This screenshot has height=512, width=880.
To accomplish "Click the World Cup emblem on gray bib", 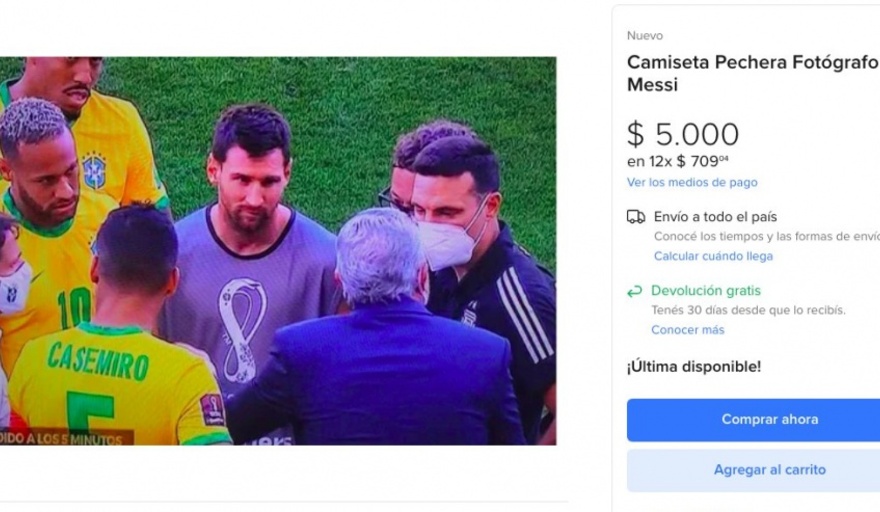I will click(242, 328).
